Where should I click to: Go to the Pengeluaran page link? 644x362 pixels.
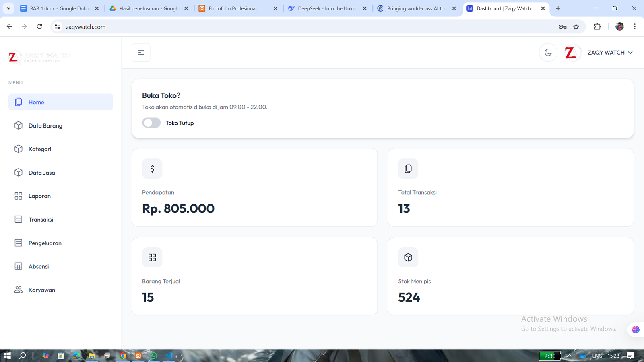(45, 243)
